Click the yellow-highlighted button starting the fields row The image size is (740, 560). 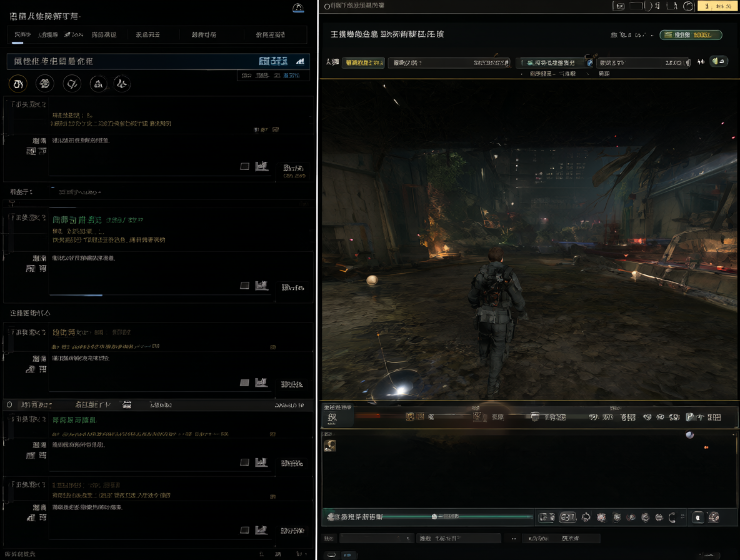point(363,62)
